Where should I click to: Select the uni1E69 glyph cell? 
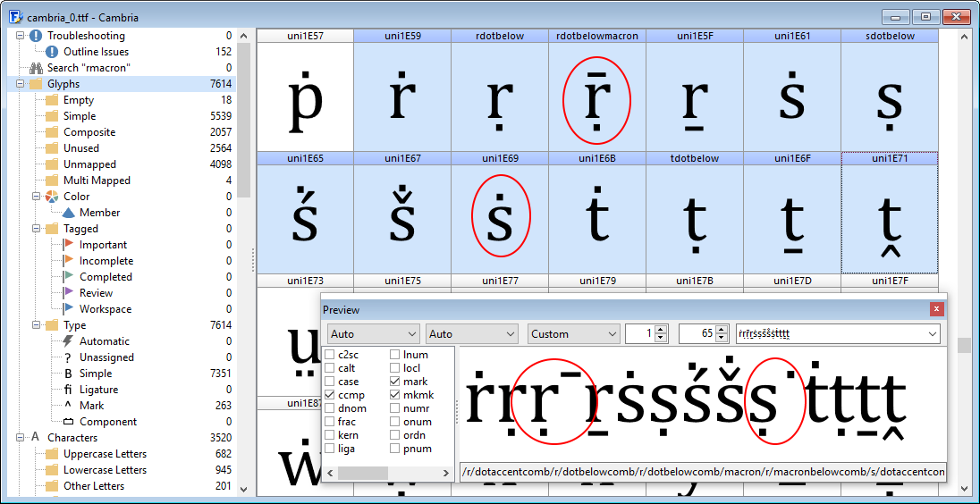coord(499,213)
